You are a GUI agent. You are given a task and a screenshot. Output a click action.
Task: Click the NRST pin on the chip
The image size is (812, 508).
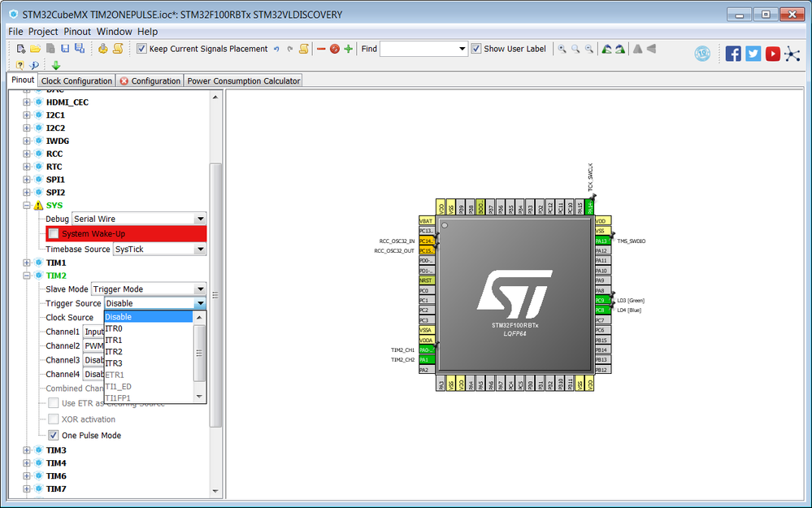[x=427, y=280]
